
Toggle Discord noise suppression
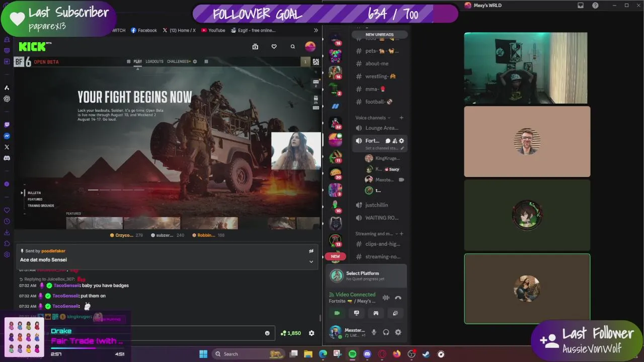pyautogui.click(x=386, y=298)
